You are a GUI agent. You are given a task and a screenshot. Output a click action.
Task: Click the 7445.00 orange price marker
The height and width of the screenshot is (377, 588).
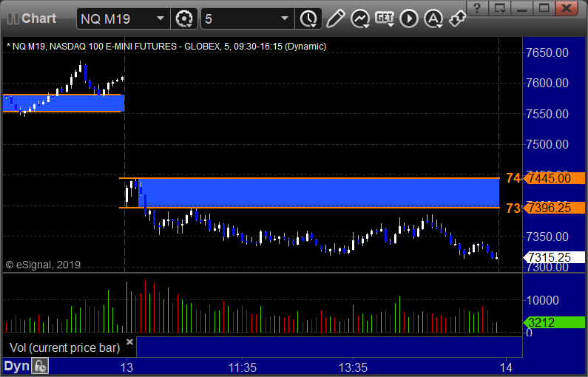553,178
